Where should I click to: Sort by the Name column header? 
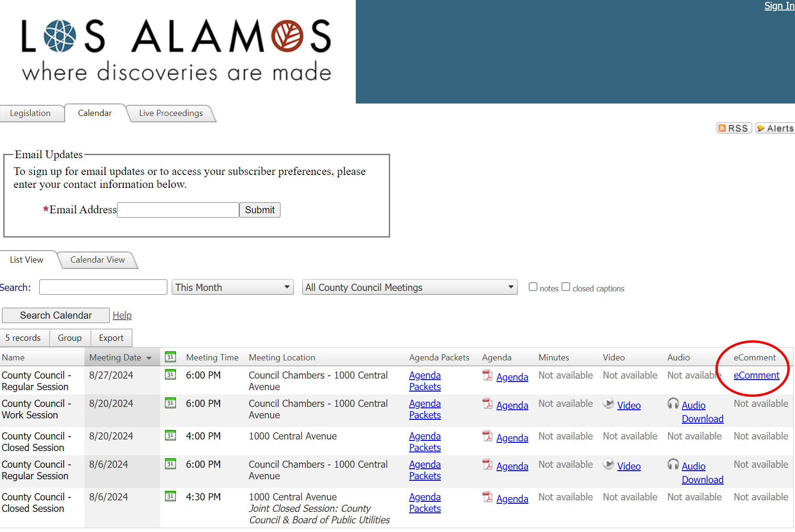[13, 358]
